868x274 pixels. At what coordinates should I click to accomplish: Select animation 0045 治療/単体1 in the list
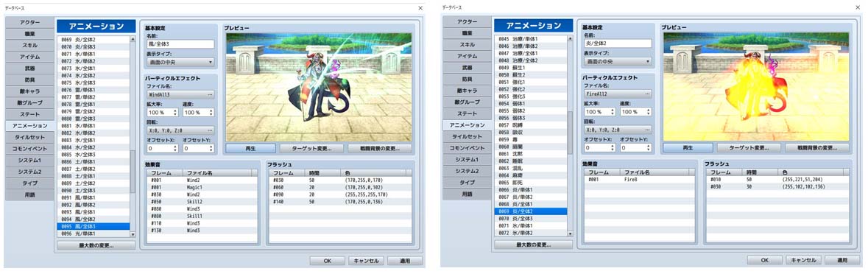point(531,39)
